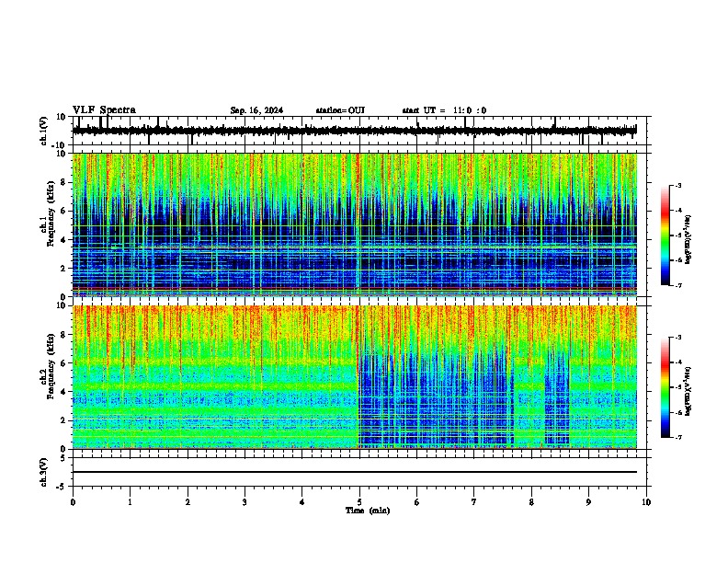The width and height of the screenshot is (728, 563).
Task: Click time axis tick label "9"
Action: point(588,502)
